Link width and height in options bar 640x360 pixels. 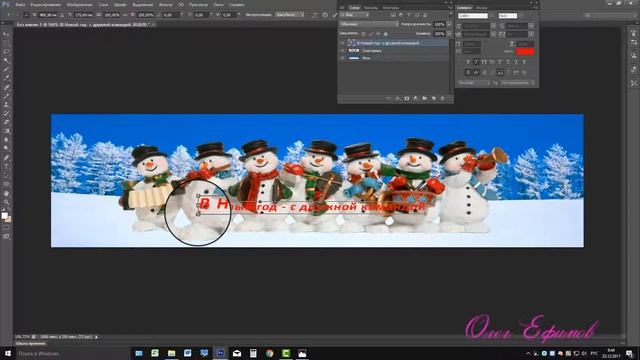click(125, 15)
